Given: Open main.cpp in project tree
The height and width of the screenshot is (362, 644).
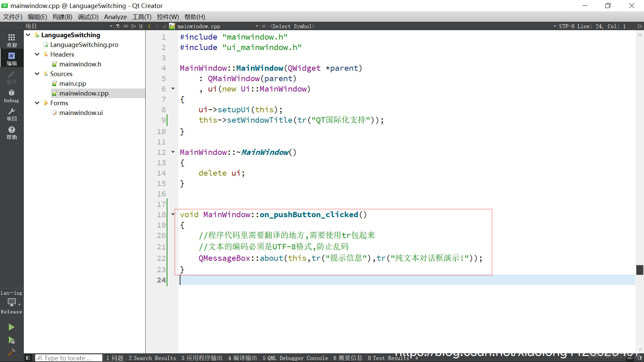Looking at the screenshot, I should 73,83.
